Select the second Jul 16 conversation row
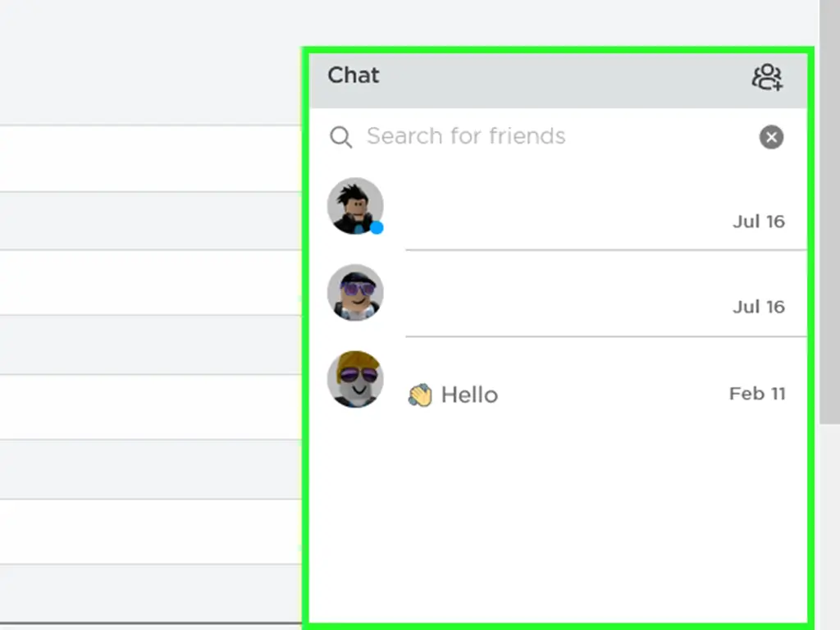 click(557, 294)
